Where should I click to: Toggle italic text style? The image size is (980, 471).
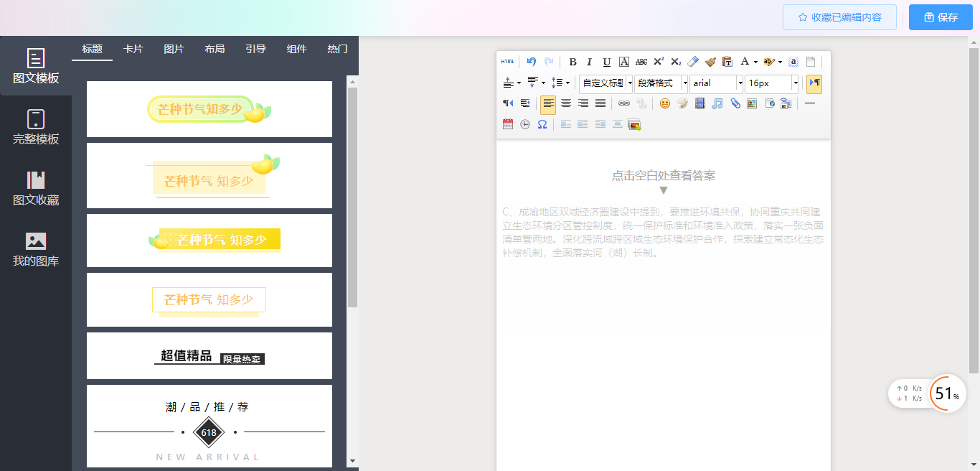(x=590, y=62)
